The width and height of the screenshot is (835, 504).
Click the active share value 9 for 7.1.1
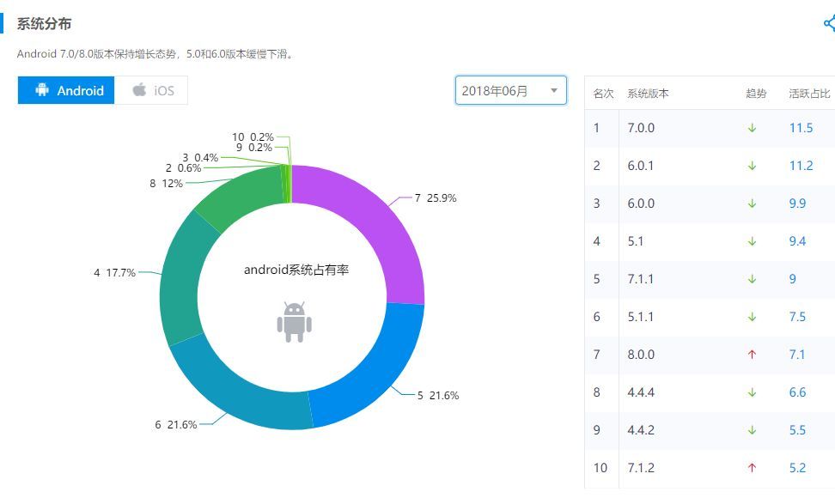coord(792,279)
